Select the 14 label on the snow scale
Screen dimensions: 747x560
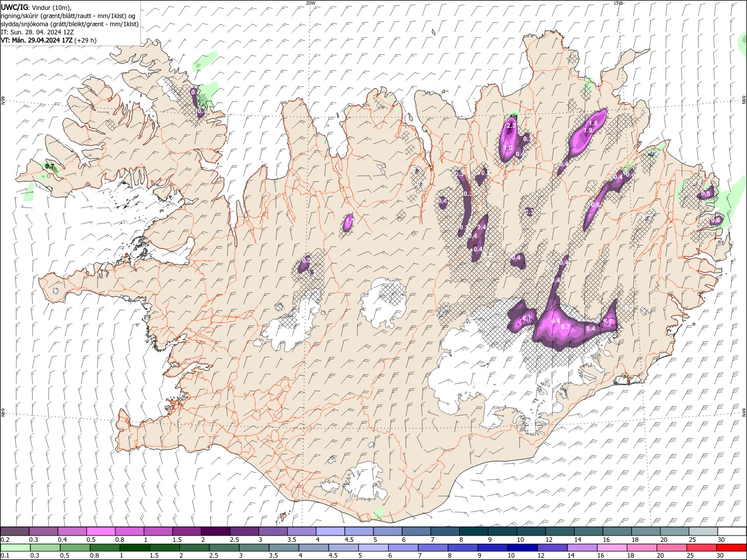point(578,540)
